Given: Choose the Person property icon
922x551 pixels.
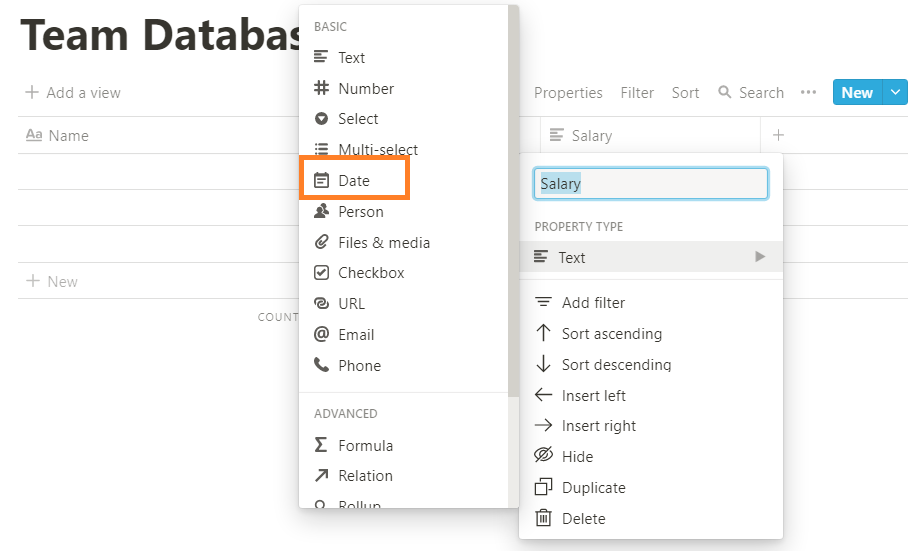Looking at the screenshot, I should [x=321, y=211].
